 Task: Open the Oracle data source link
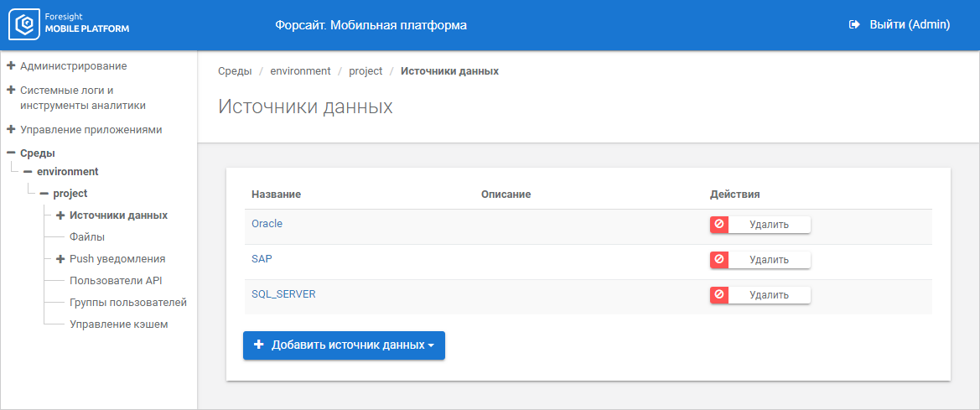coord(267,224)
